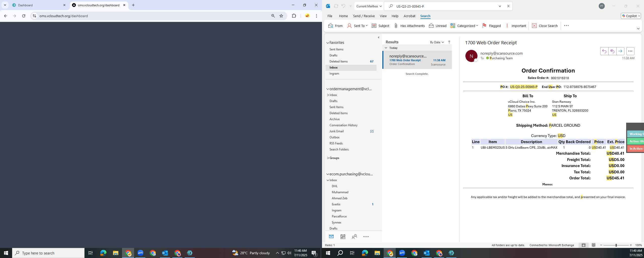Open Chrome extensions puzzle icon
The width and height of the screenshot is (644, 258).
click(x=294, y=16)
